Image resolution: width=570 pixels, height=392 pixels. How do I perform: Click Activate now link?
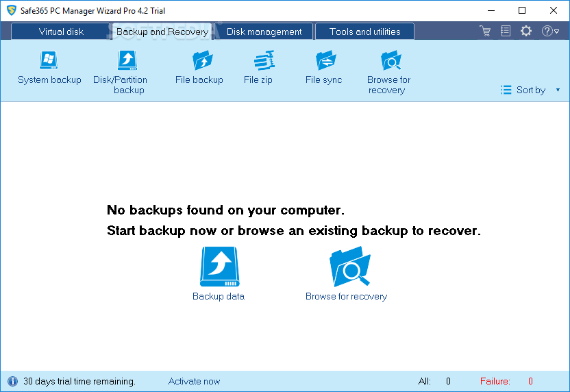(194, 381)
